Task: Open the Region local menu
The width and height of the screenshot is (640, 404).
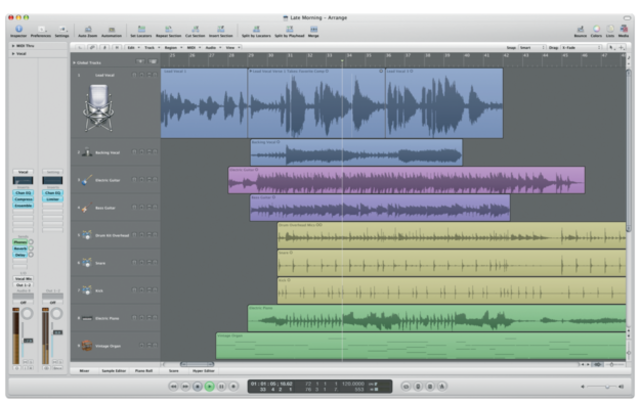Action: coord(173,48)
